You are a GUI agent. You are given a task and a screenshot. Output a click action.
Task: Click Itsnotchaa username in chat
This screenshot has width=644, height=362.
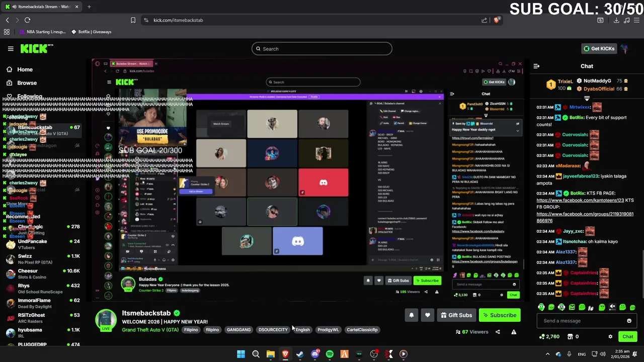tap(575, 241)
